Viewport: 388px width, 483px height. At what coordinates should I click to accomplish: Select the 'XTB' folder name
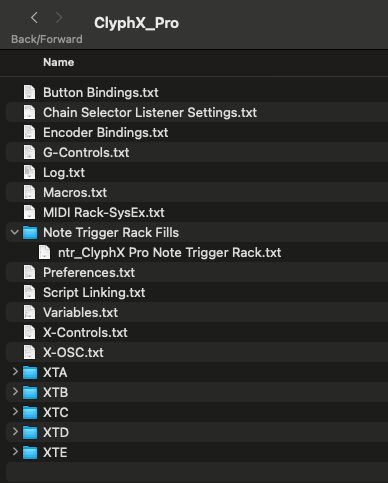click(55, 393)
